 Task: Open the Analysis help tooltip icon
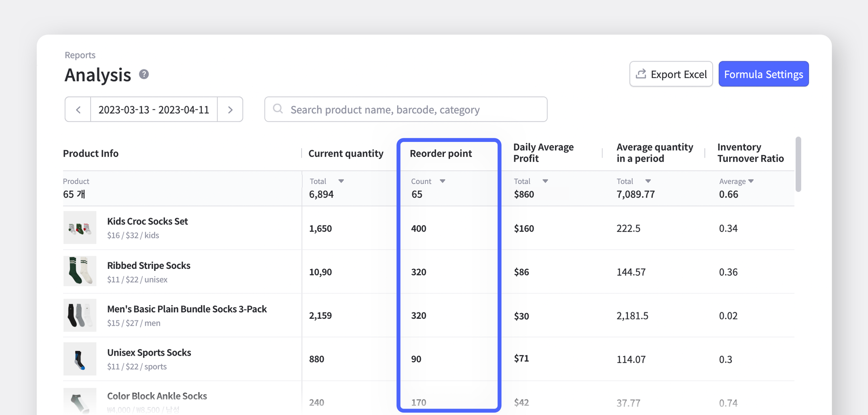(143, 75)
